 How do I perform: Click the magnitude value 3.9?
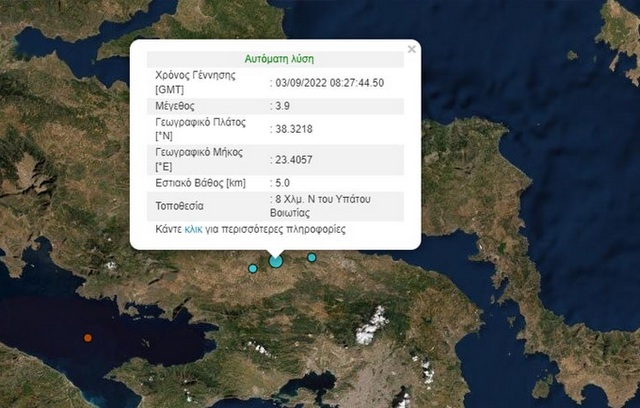(284, 105)
